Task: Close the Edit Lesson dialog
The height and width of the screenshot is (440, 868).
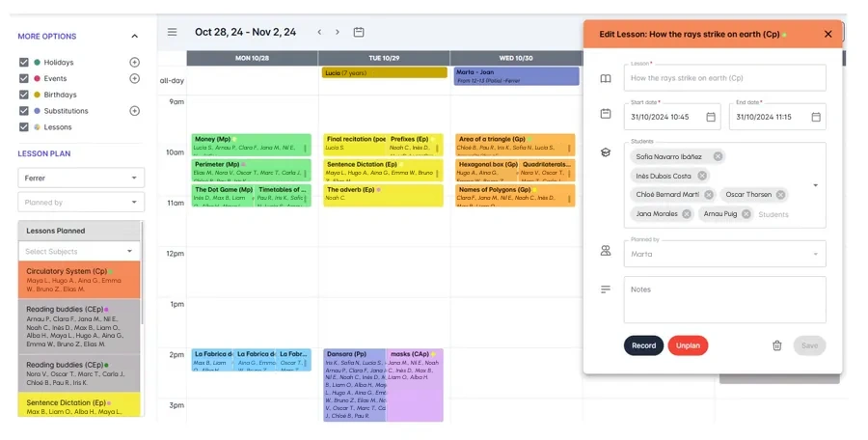Action: coord(828,34)
